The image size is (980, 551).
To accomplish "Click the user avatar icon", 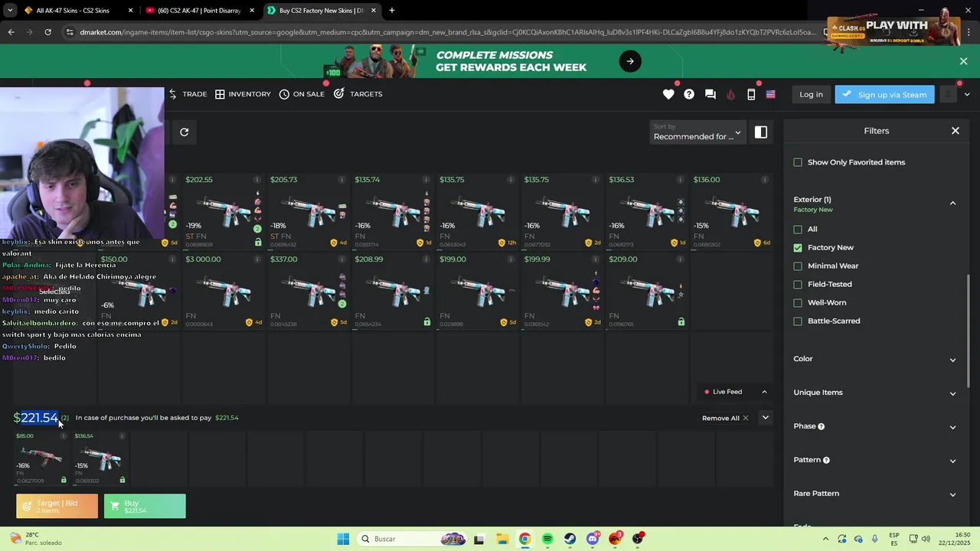I will coord(949,94).
